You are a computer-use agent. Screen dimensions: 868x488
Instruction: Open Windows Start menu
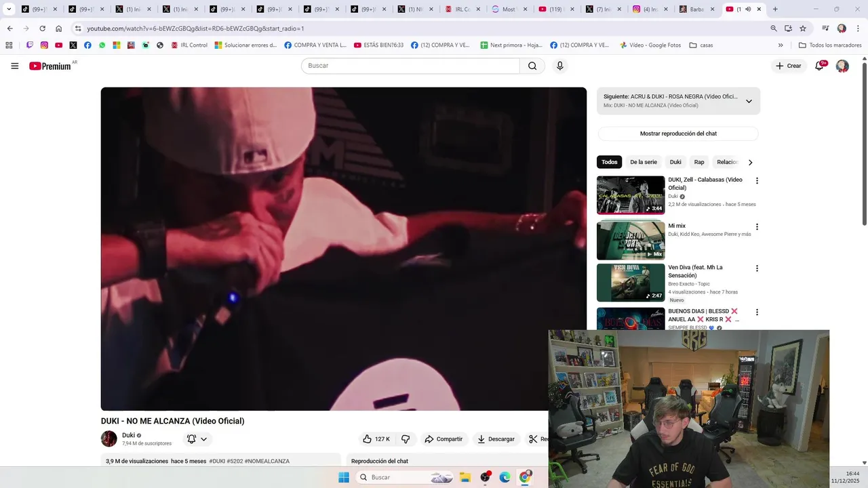point(344,477)
